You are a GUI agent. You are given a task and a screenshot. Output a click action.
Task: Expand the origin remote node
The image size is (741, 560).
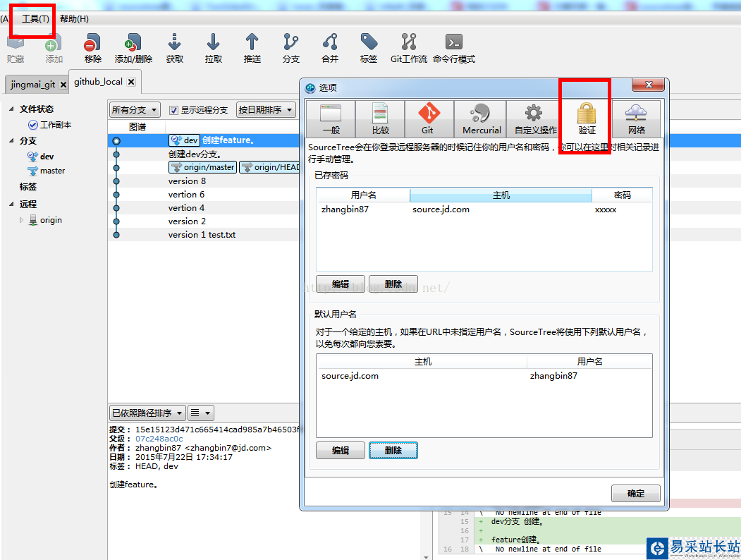[21, 220]
